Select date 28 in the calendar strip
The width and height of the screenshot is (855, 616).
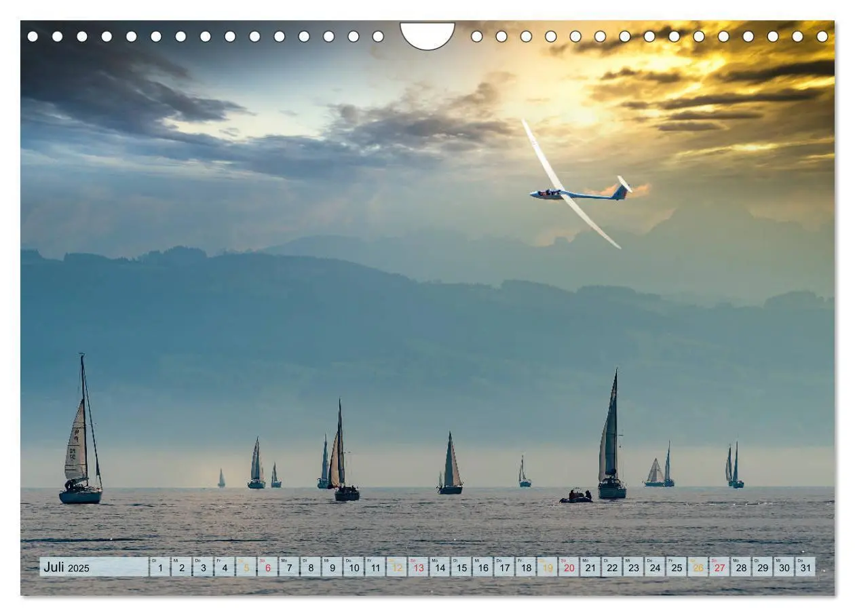click(741, 567)
